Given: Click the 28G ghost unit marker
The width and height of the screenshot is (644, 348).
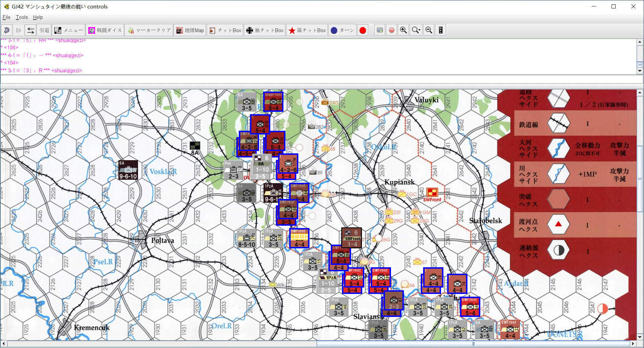Looking at the screenshot, I should [x=420, y=221].
